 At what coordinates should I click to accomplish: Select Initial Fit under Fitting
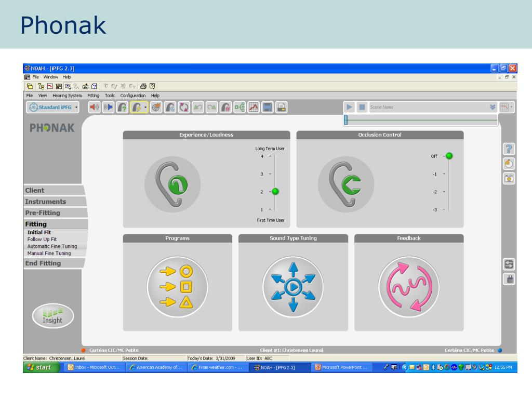39,232
